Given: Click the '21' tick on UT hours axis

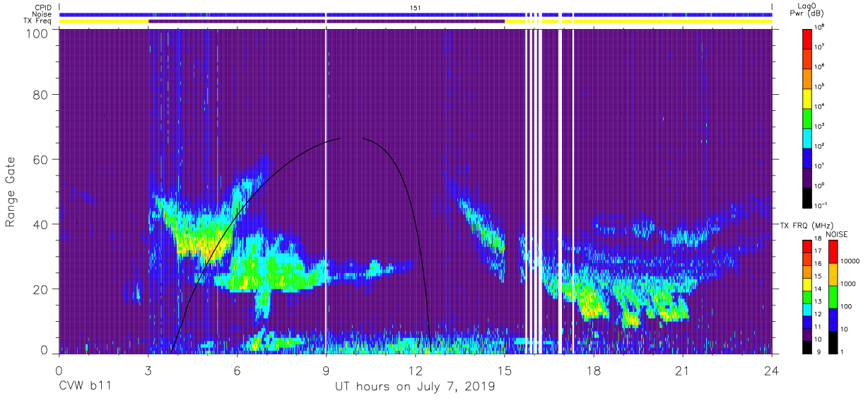Looking at the screenshot, I should click(x=683, y=371).
